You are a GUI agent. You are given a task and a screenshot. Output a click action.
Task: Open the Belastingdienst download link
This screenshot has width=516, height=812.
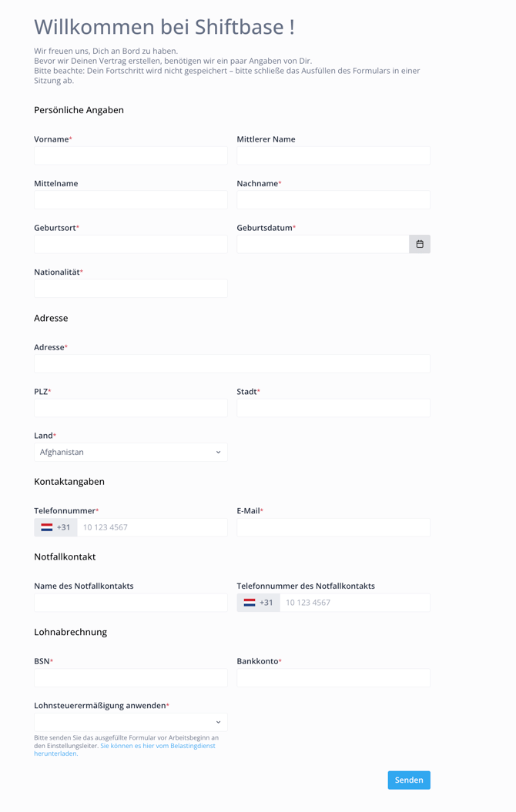[x=125, y=750]
